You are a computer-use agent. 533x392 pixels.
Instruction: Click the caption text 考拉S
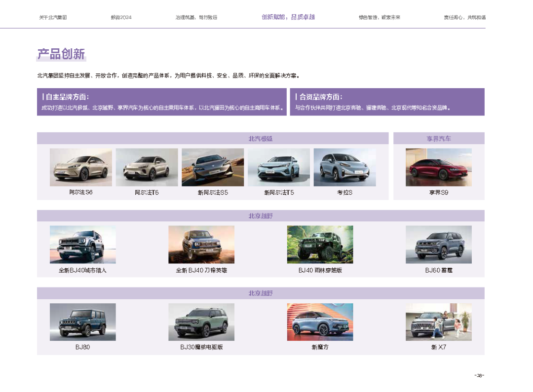point(344,192)
